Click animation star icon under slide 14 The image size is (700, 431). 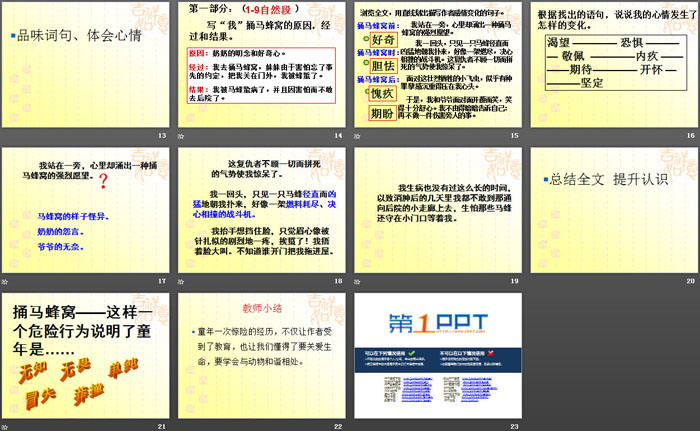181,136
